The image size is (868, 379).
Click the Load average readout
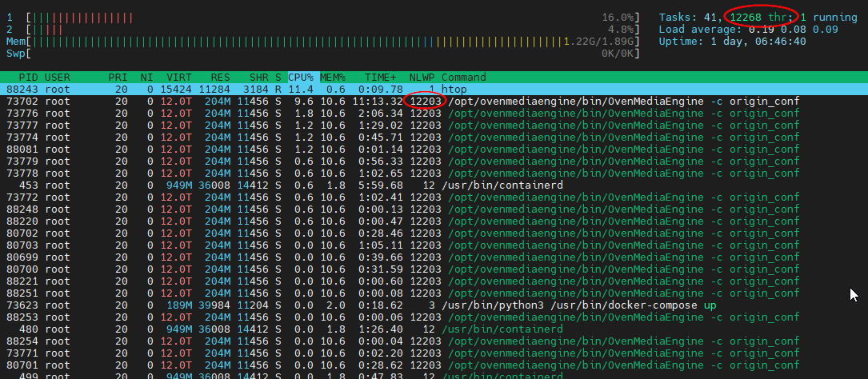pyautogui.click(x=749, y=30)
